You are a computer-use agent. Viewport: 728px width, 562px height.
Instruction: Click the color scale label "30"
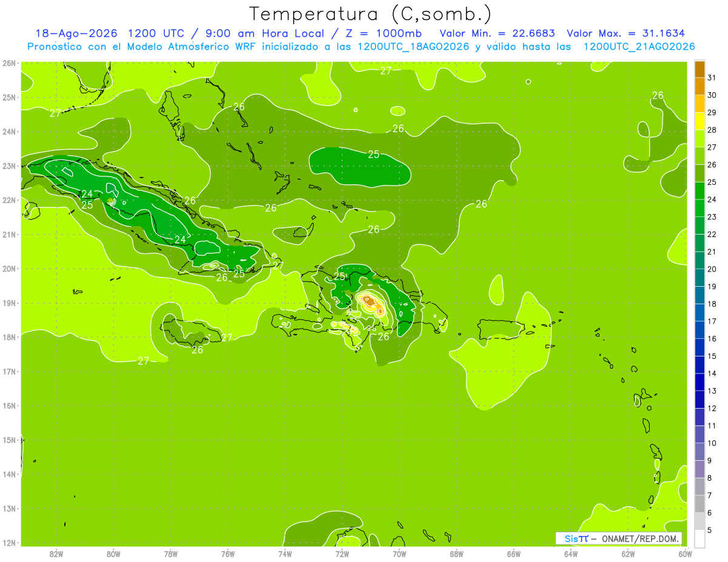[712, 95]
